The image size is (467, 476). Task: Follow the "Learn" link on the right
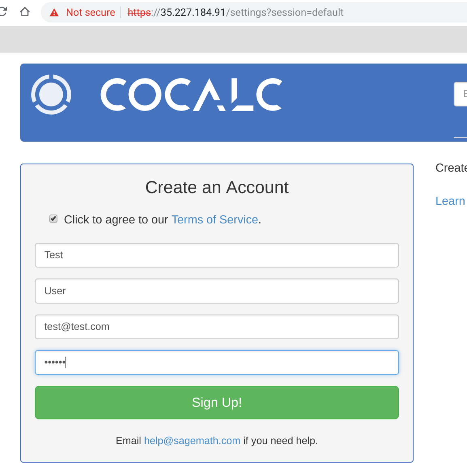point(450,201)
